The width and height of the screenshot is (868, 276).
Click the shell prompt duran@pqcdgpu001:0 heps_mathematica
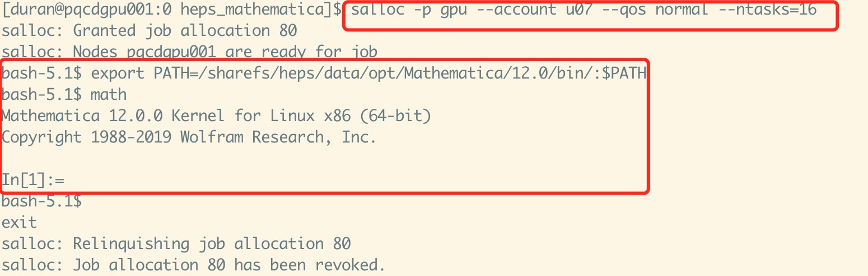coord(172,10)
